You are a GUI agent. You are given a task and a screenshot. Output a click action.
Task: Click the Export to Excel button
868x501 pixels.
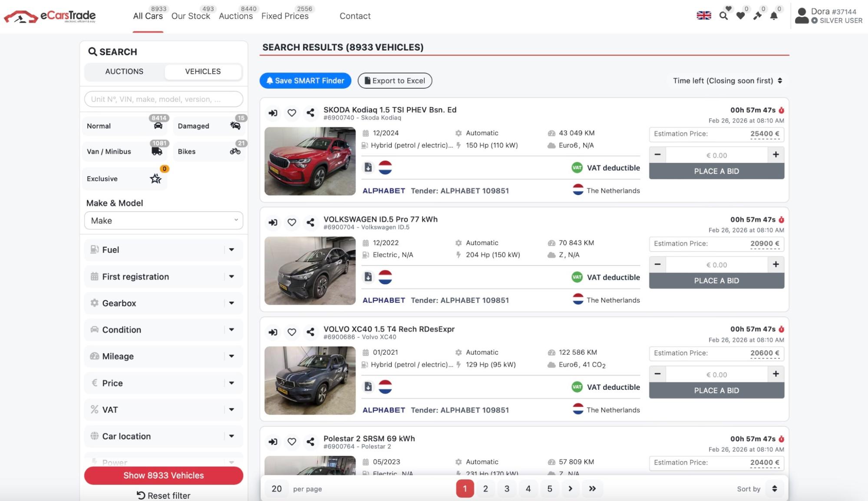click(x=395, y=81)
